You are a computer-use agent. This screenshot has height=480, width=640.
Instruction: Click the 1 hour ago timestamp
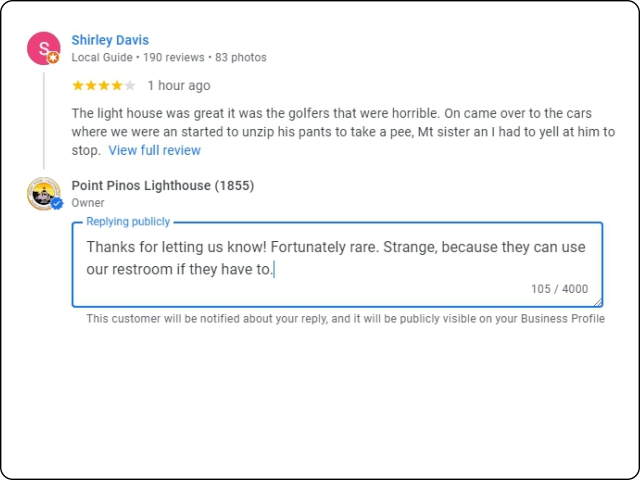coord(179,85)
